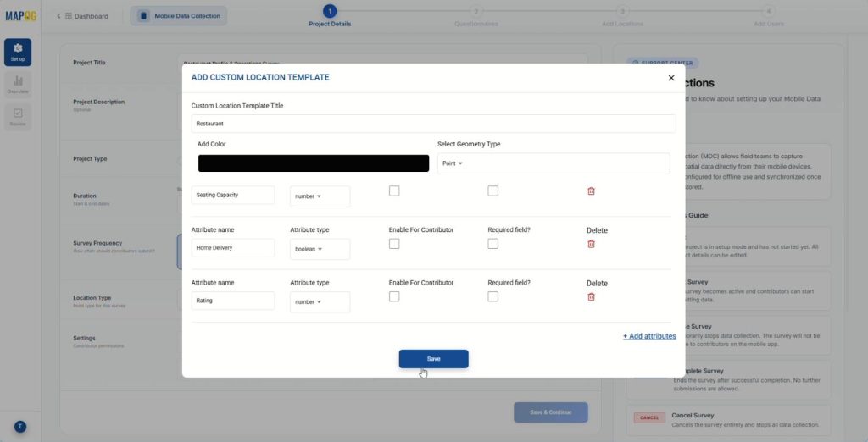Open the Set up sidebar section
Image resolution: width=868 pixels, height=442 pixels.
18,52
